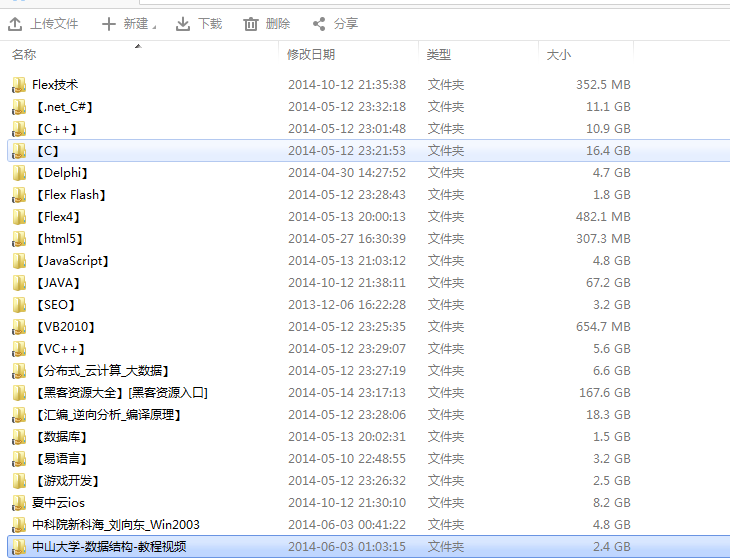The image size is (730, 559).
Task: Click the folder name 【html5】
Action: [x=60, y=239]
